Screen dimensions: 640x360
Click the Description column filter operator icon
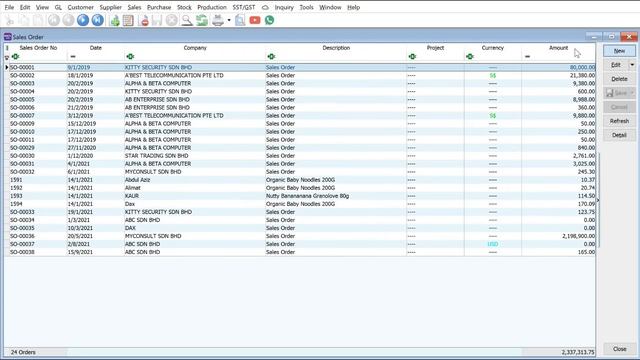coord(271,56)
